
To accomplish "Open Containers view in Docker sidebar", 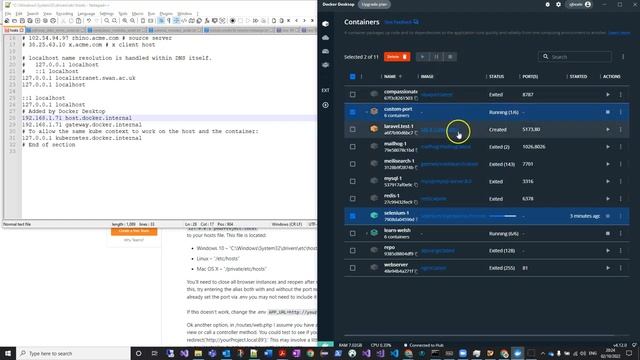I will click(x=325, y=24).
